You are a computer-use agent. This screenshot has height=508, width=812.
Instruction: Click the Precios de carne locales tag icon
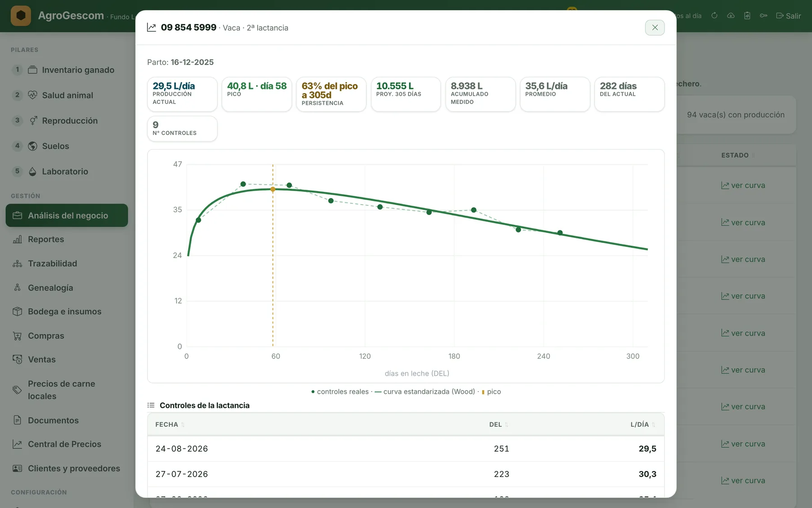pyautogui.click(x=17, y=390)
